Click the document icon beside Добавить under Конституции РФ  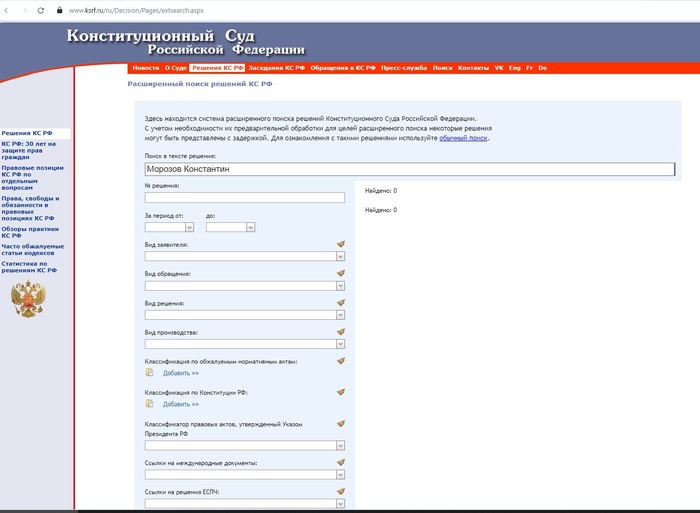click(x=150, y=404)
